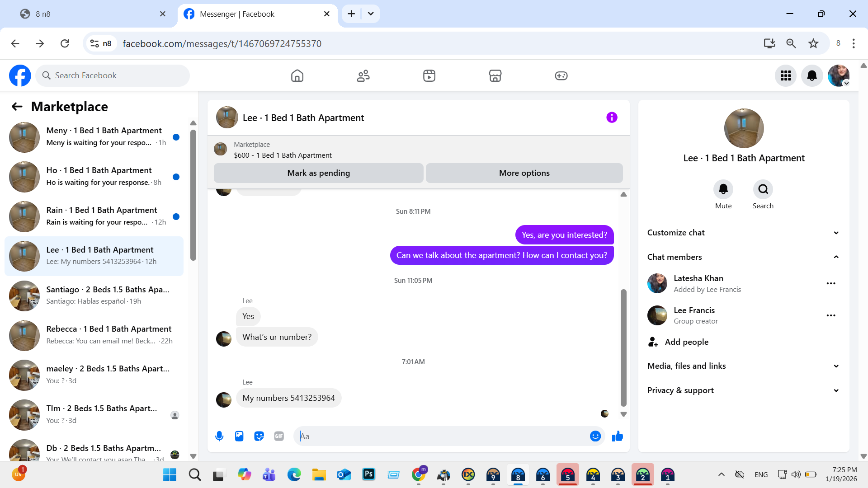The height and width of the screenshot is (488, 868).
Task: Open the emoji picker in the message box
Action: point(595,436)
